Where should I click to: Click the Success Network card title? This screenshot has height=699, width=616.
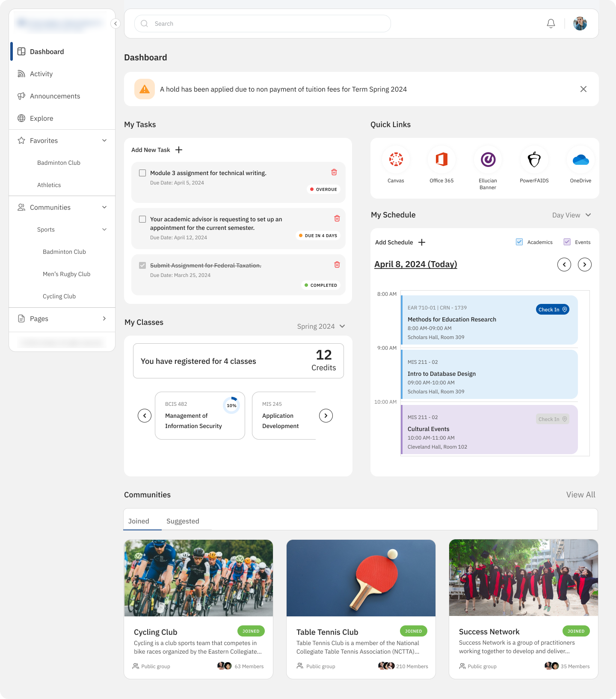point(489,632)
